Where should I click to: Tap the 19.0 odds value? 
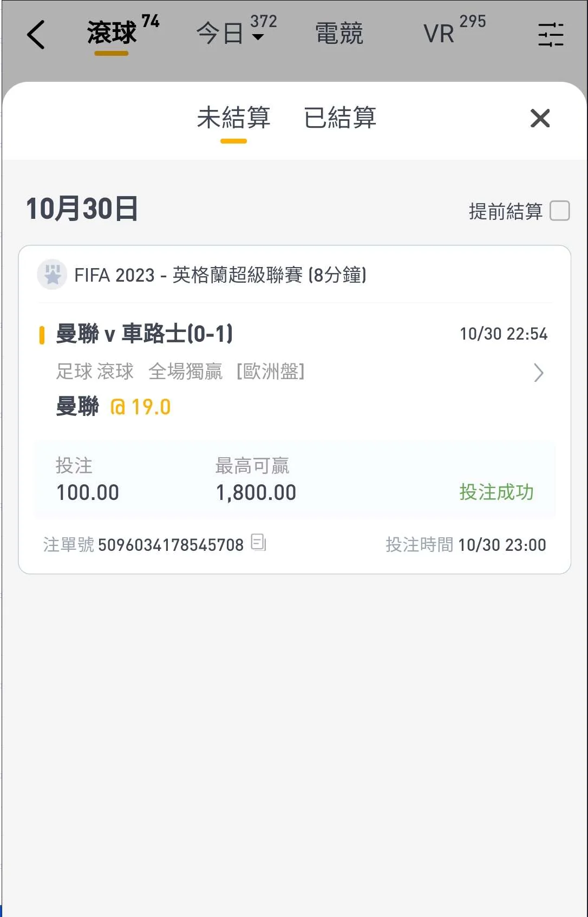click(141, 407)
